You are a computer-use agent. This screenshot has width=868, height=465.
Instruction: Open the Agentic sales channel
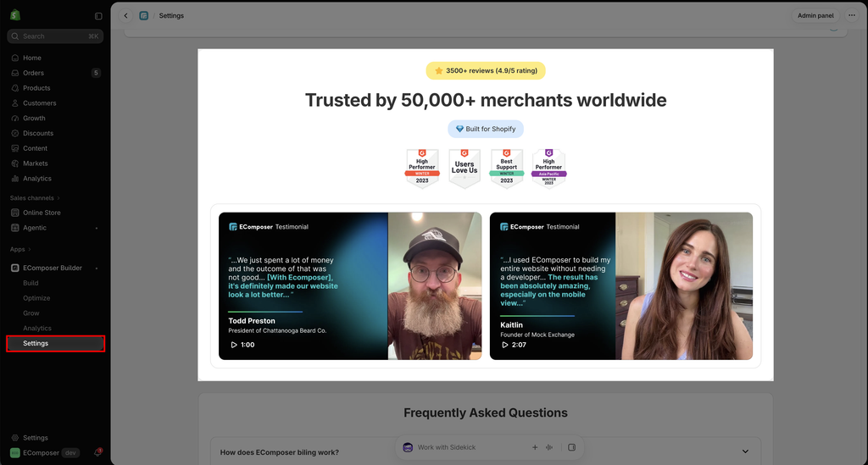34,228
